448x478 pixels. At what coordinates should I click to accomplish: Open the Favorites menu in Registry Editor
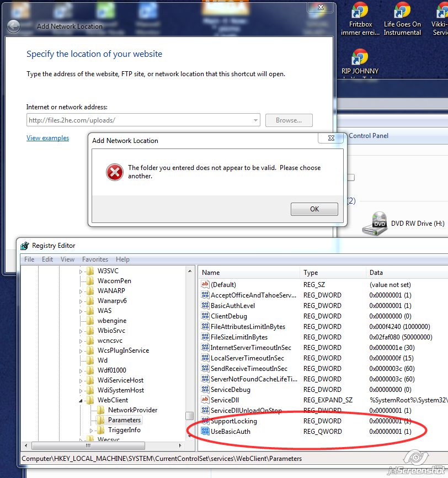click(x=95, y=259)
